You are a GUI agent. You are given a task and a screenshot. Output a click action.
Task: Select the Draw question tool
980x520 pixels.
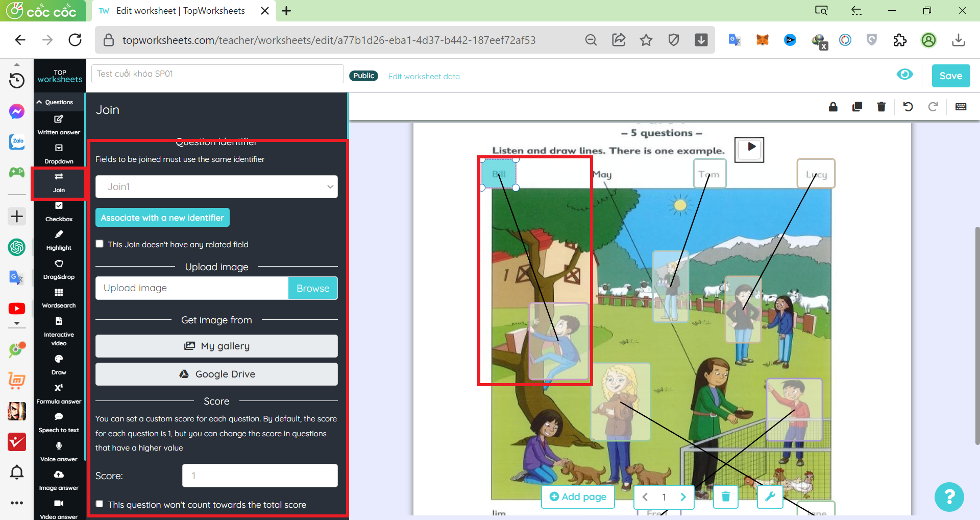tap(59, 365)
